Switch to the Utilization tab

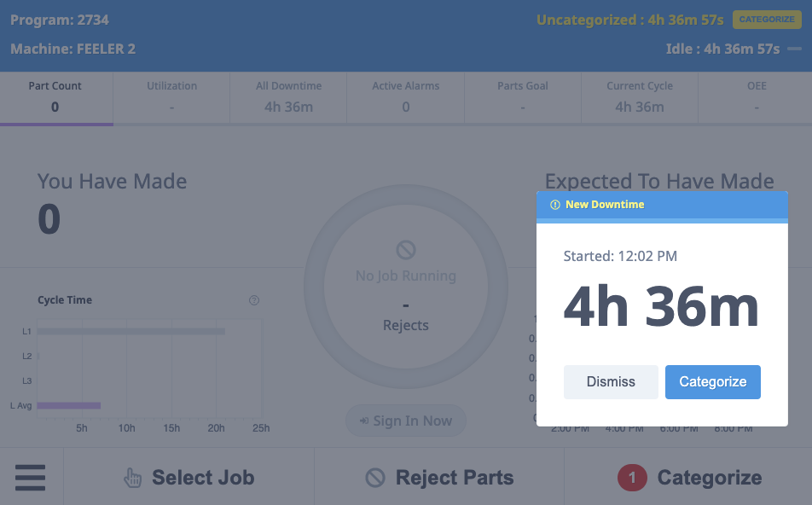(171, 96)
